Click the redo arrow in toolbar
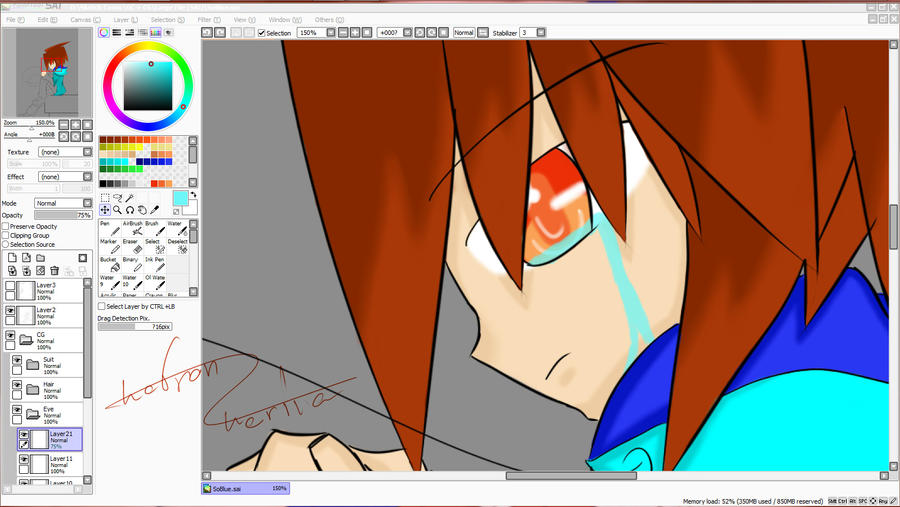This screenshot has width=900, height=507. pyautogui.click(x=220, y=33)
